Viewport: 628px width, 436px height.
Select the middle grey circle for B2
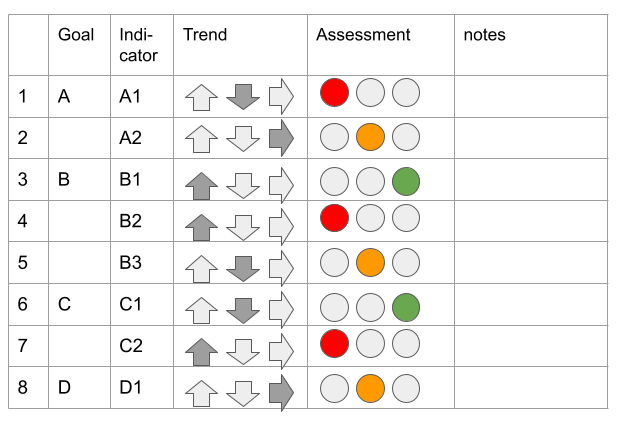370,221
